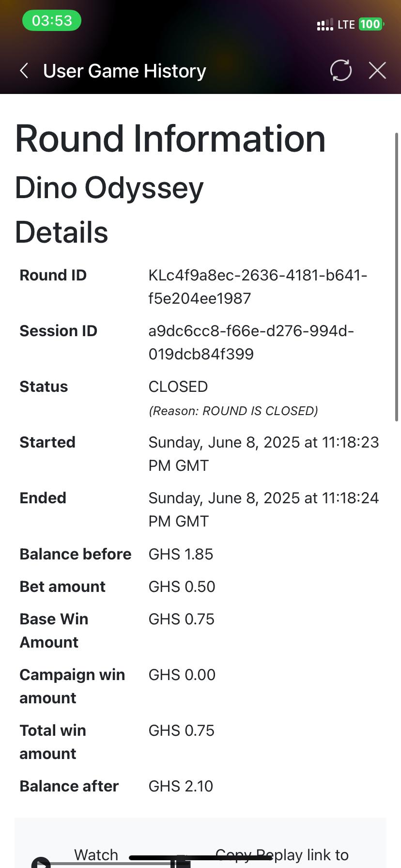Tap the Started date and time value
The height and width of the screenshot is (868, 401).
pyautogui.click(x=263, y=454)
